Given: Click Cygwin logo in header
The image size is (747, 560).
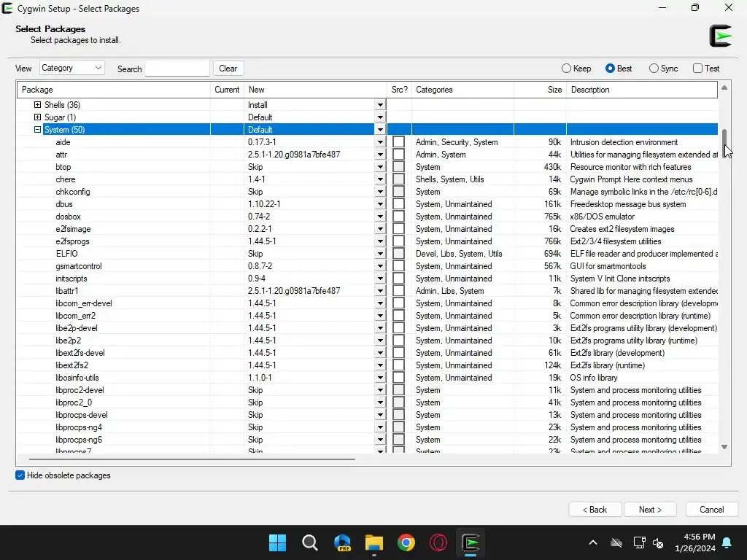Looking at the screenshot, I should (x=720, y=36).
